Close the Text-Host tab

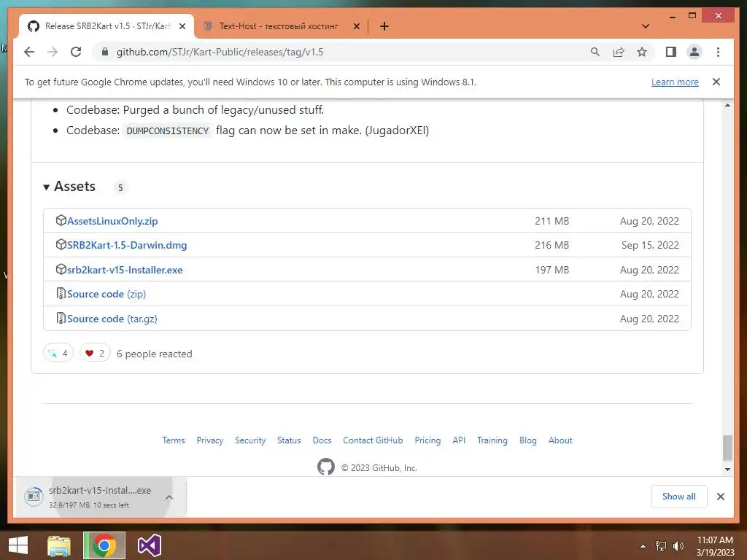(356, 26)
